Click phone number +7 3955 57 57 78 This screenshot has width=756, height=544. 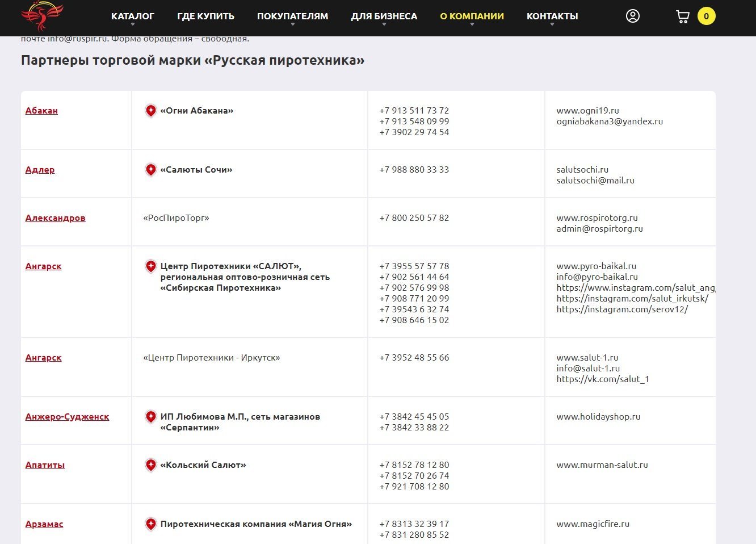[x=414, y=266]
